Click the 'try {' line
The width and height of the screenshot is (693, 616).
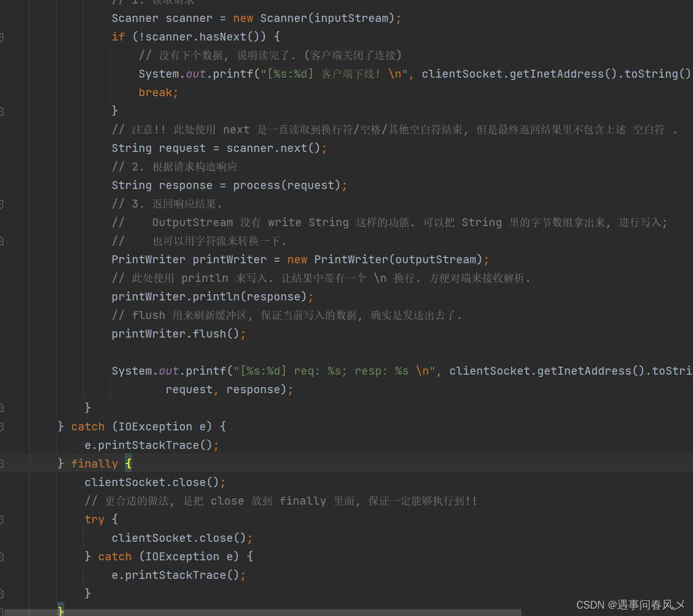click(x=101, y=520)
